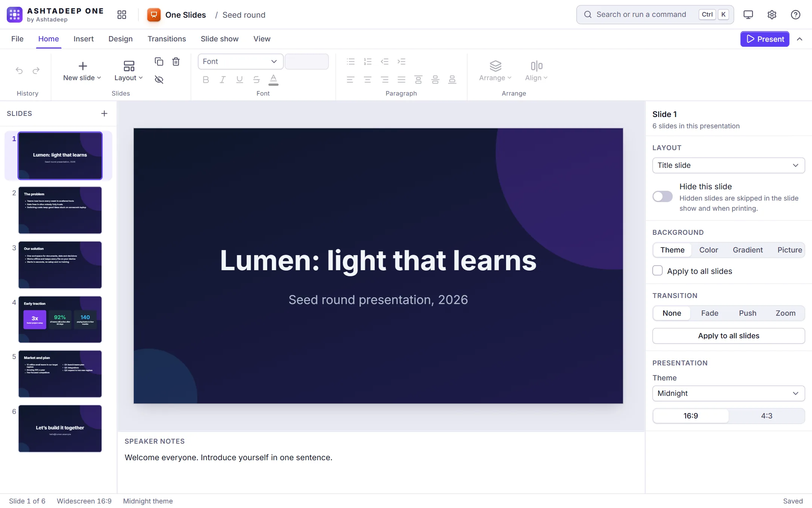Switch to the Transitions tab
The height and width of the screenshot is (508, 812).
pyautogui.click(x=167, y=39)
